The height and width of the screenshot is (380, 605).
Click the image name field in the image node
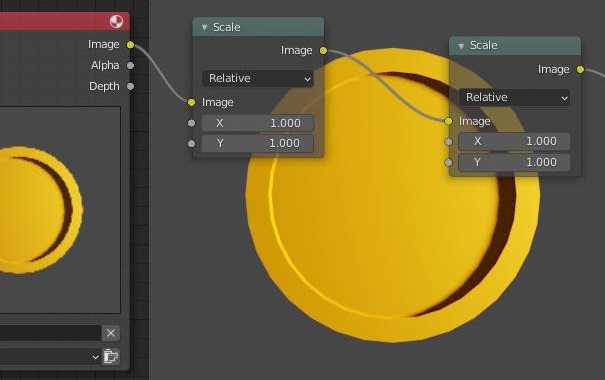50,333
